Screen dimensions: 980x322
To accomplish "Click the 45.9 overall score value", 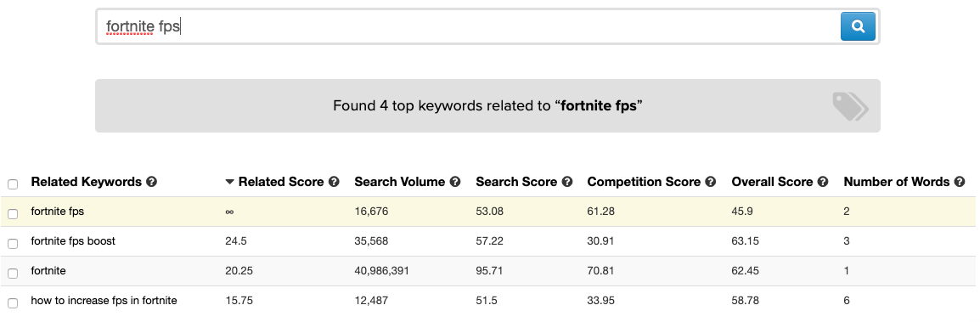I will 742,212.
